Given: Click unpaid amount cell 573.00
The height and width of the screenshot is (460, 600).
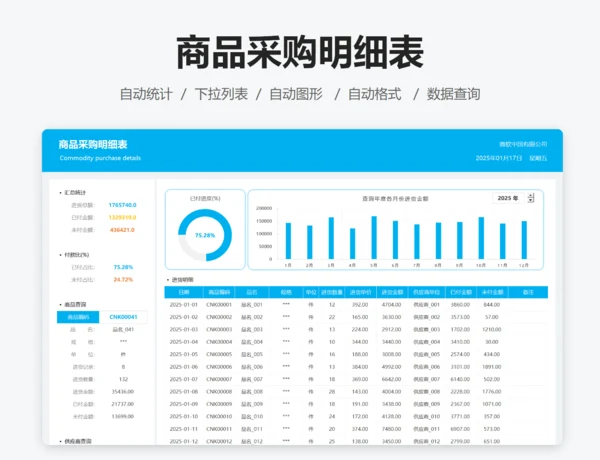Looking at the screenshot, I should tap(492, 429).
